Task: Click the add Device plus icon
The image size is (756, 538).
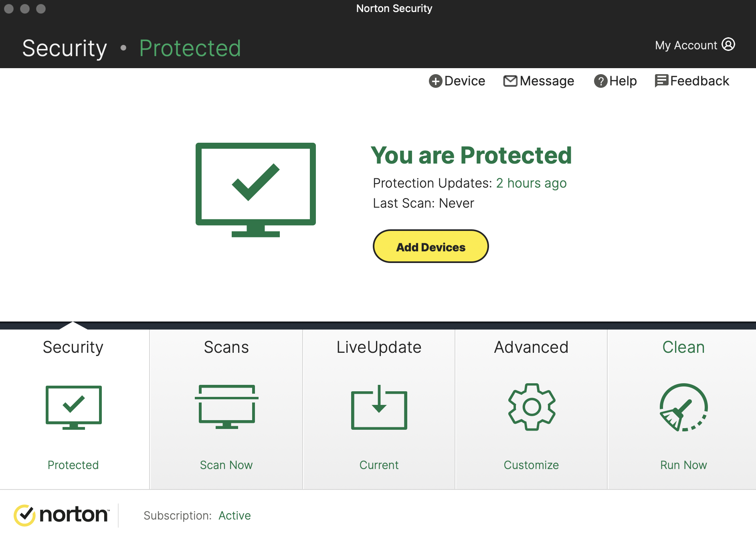Action: tap(435, 81)
